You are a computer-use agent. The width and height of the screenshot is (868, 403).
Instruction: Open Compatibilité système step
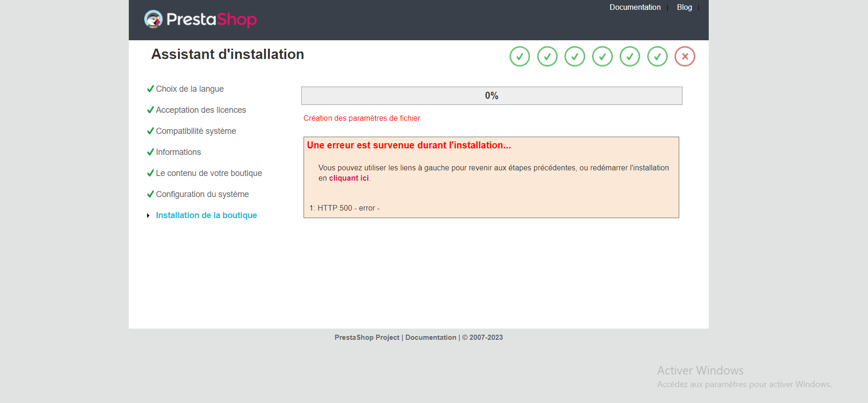[196, 131]
